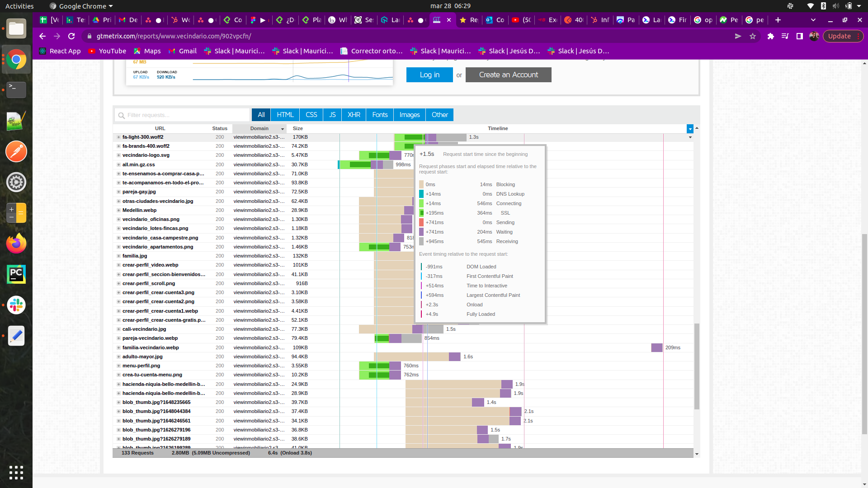Open the Gmail bookmark link
The height and width of the screenshot is (488, 868).
coord(182,51)
